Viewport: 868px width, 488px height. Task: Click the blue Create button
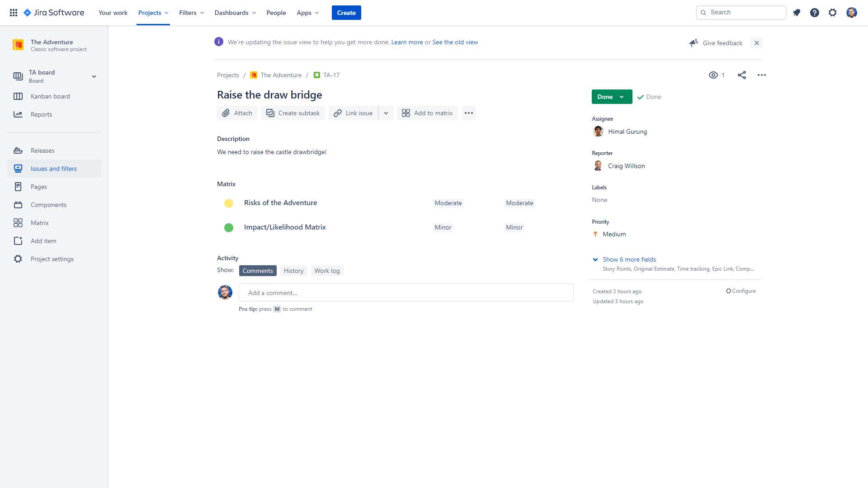click(346, 13)
